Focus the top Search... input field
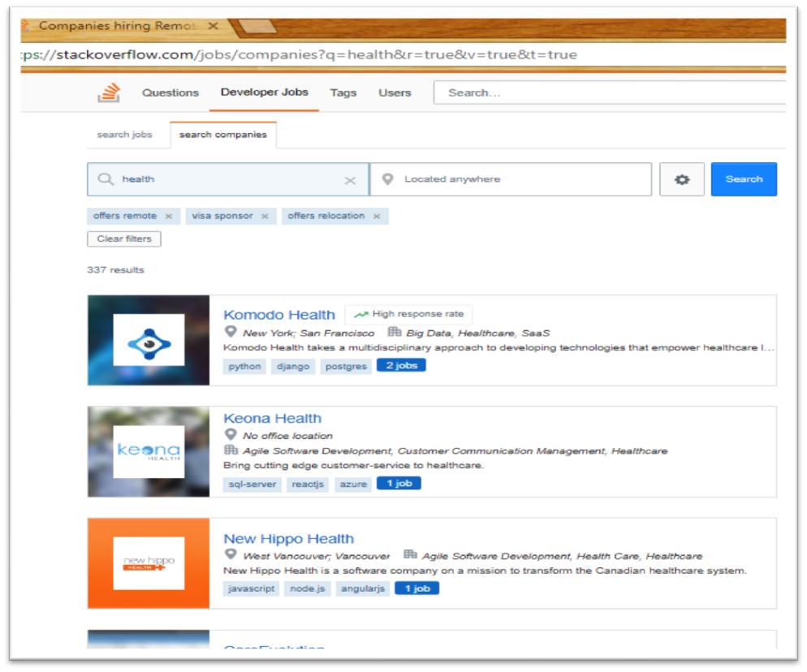 (610, 93)
